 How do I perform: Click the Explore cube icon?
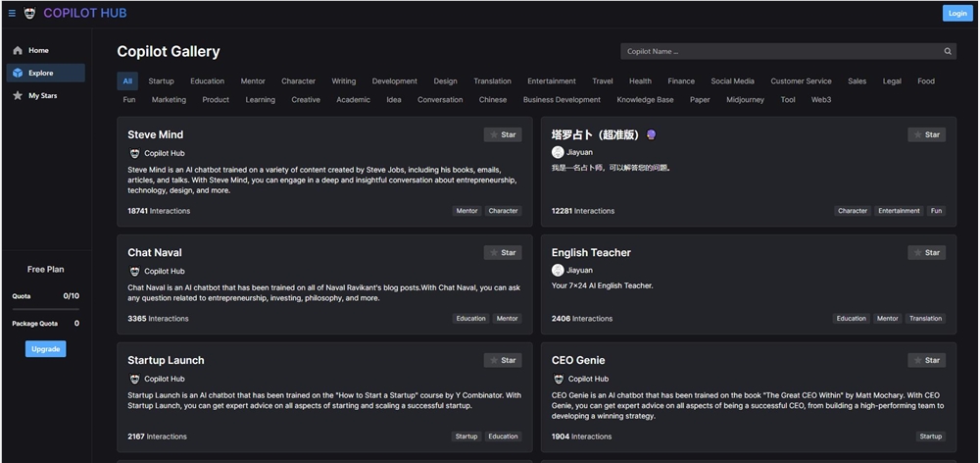18,73
